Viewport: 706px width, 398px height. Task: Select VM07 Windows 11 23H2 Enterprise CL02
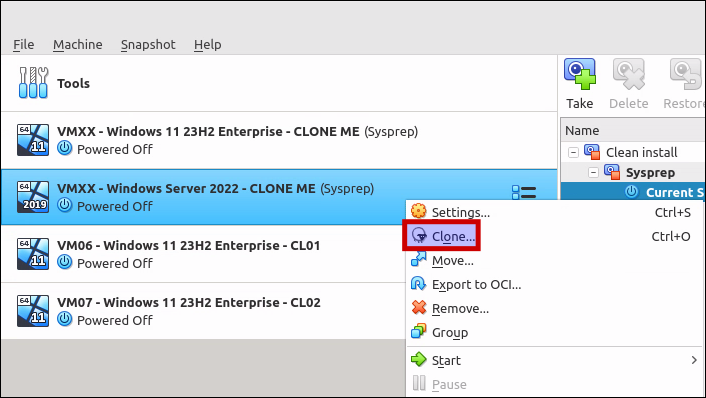click(x=203, y=311)
